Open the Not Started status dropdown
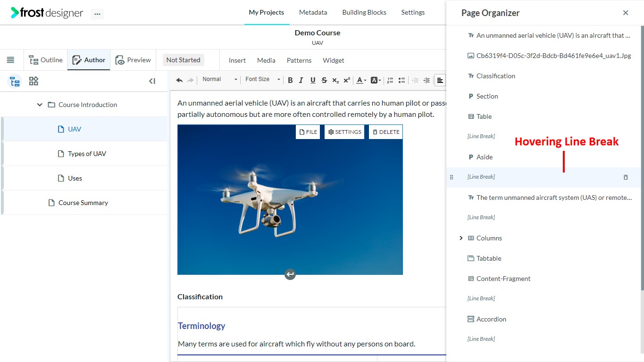644x362 pixels. pos(183,60)
